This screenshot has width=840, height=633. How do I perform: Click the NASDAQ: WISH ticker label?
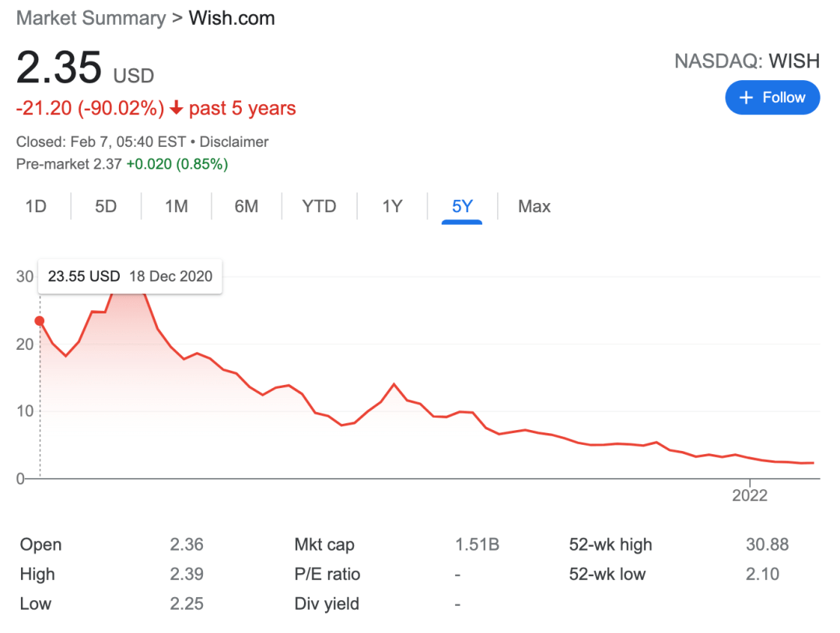click(x=747, y=61)
